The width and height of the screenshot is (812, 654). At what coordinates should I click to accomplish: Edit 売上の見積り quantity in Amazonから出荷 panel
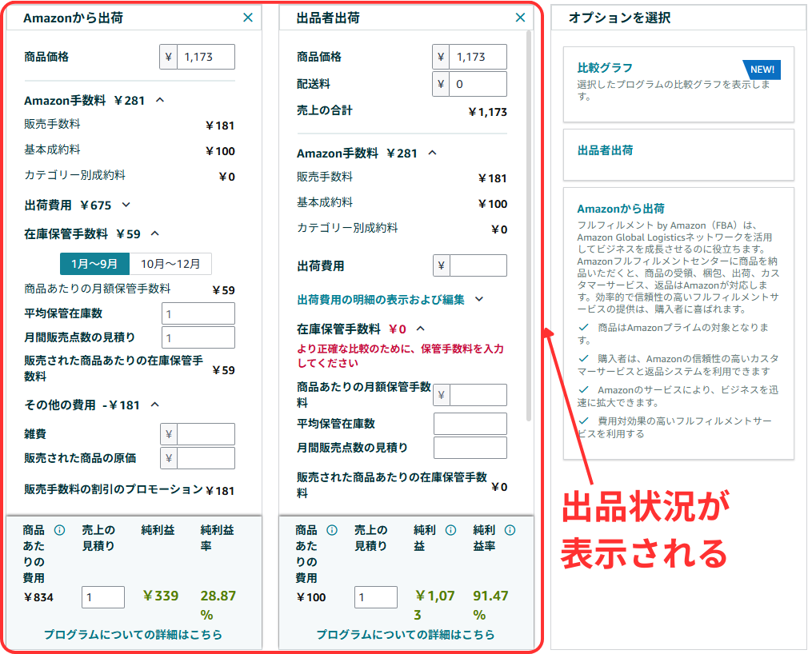pyautogui.click(x=103, y=597)
